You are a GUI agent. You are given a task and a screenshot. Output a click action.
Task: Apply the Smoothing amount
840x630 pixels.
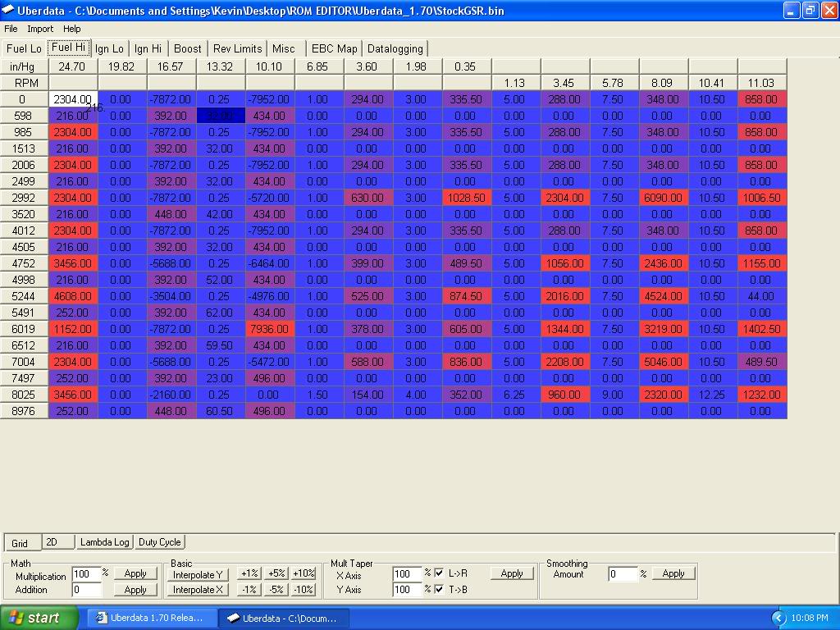(673, 573)
